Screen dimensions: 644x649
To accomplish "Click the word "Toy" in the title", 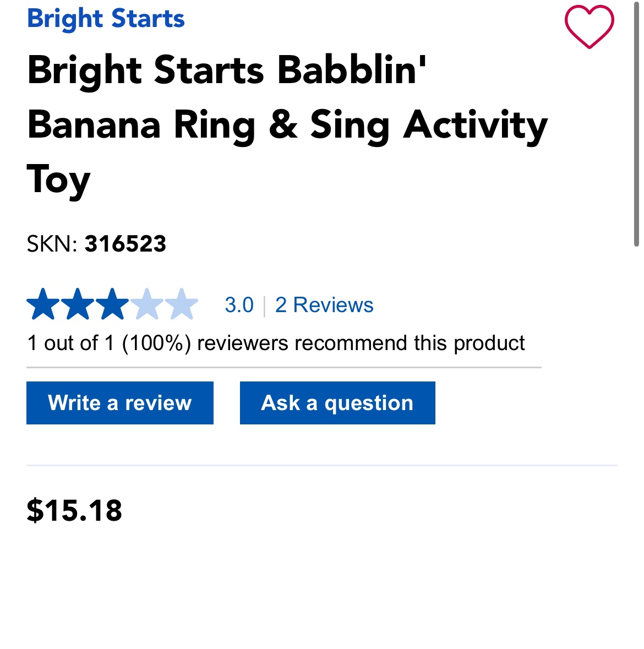I will 58,181.
